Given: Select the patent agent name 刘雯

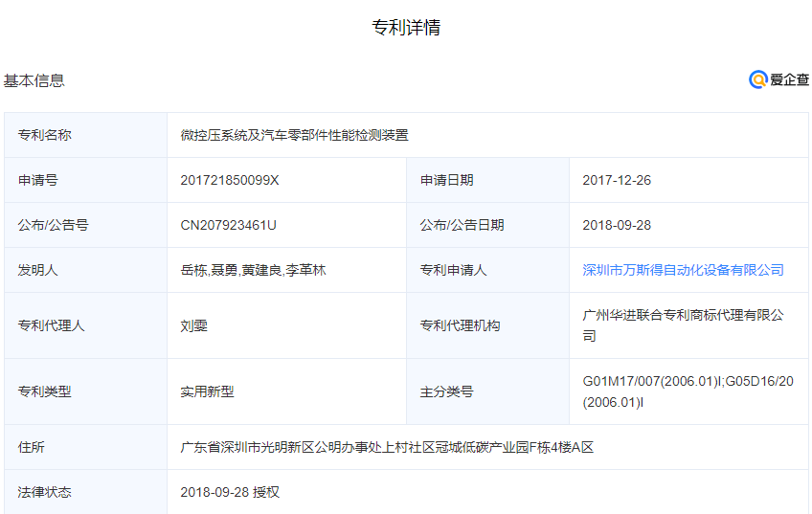Looking at the screenshot, I should [193, 325].
